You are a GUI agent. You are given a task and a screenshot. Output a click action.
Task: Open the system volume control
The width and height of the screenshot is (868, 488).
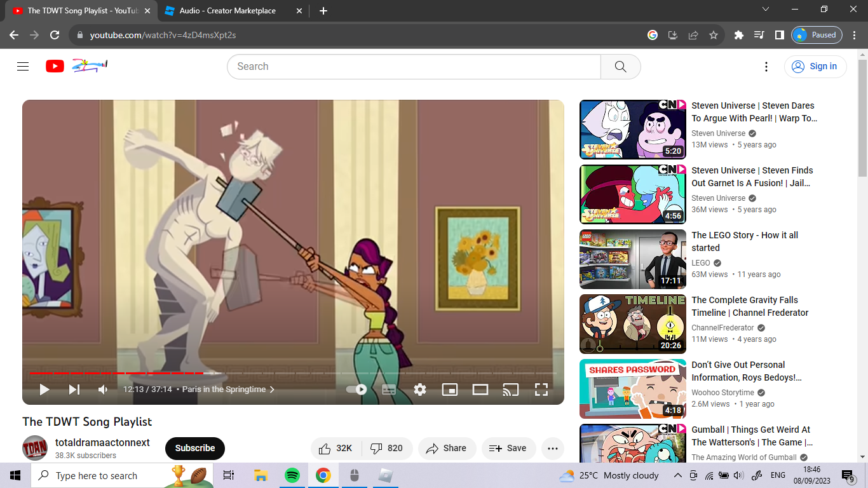coord(738,475)
